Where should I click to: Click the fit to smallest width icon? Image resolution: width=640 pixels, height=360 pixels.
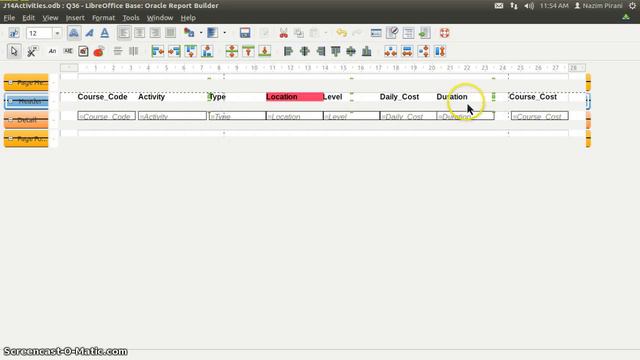[391, 51]
